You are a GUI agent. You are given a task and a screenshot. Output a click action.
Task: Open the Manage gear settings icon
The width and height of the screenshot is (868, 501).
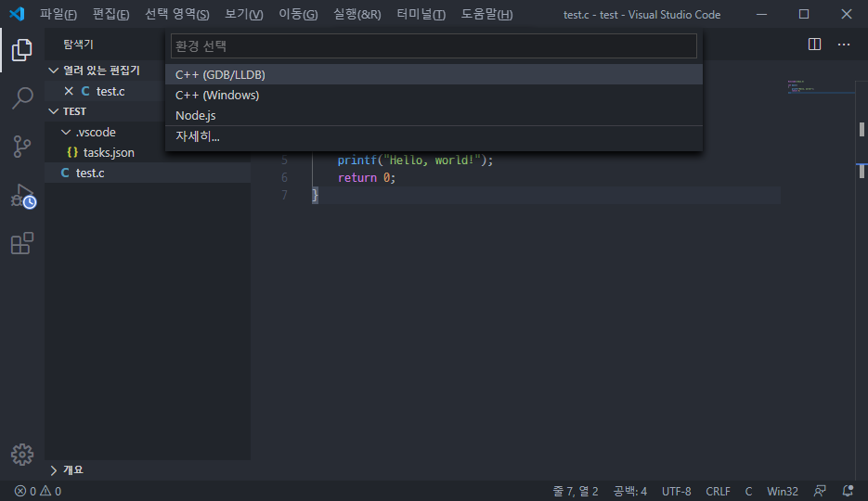[x=22, y=455]
